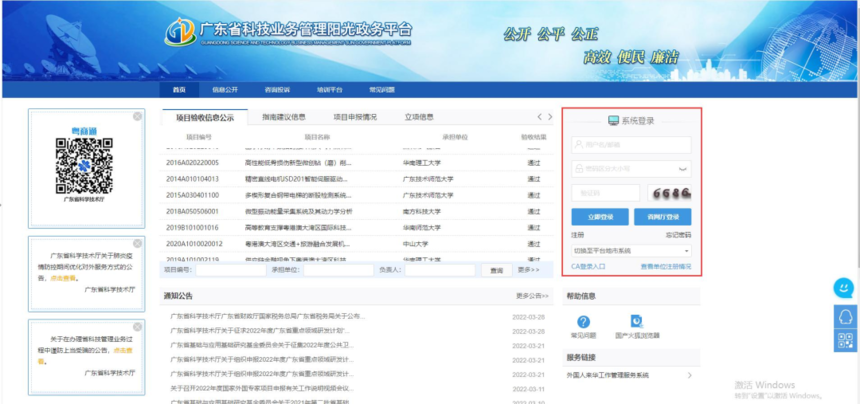Open 查看单位注册情况 link
The width and height of the screenshot is (860, 404).
coord(666,266)
